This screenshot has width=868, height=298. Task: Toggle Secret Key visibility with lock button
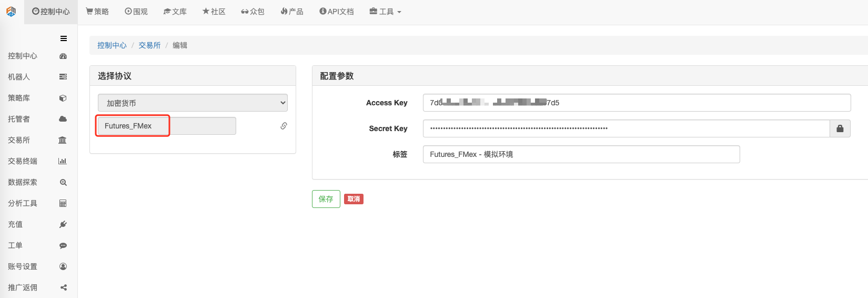(840, 128)
